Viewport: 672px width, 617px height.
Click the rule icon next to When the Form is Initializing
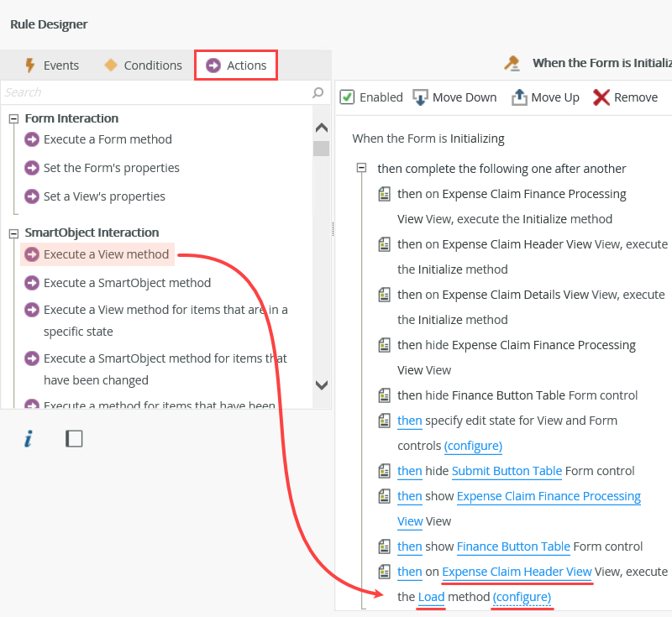tap(514, 62)
